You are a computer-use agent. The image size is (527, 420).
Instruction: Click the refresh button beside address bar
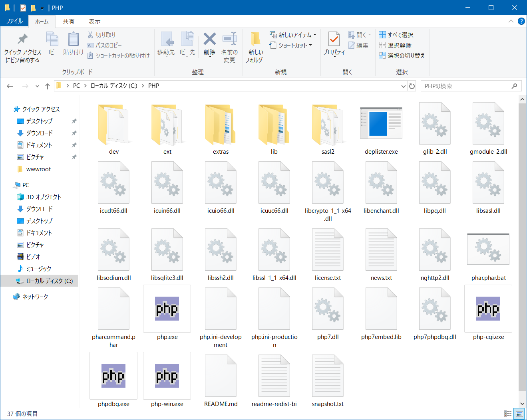click(x=412, y=86)
